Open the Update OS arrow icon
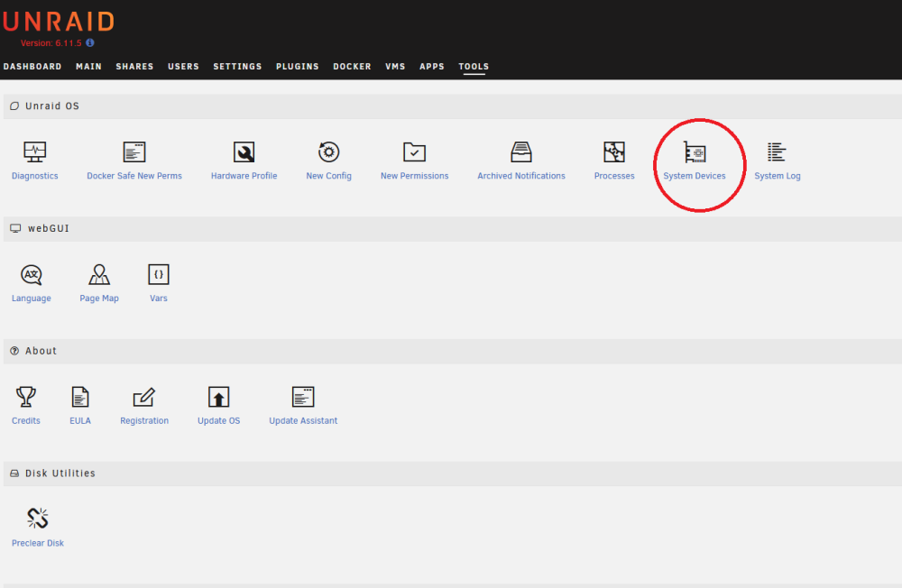Viewport: 902px width, 588px height. pyautogui.click(x=218, y=397)
